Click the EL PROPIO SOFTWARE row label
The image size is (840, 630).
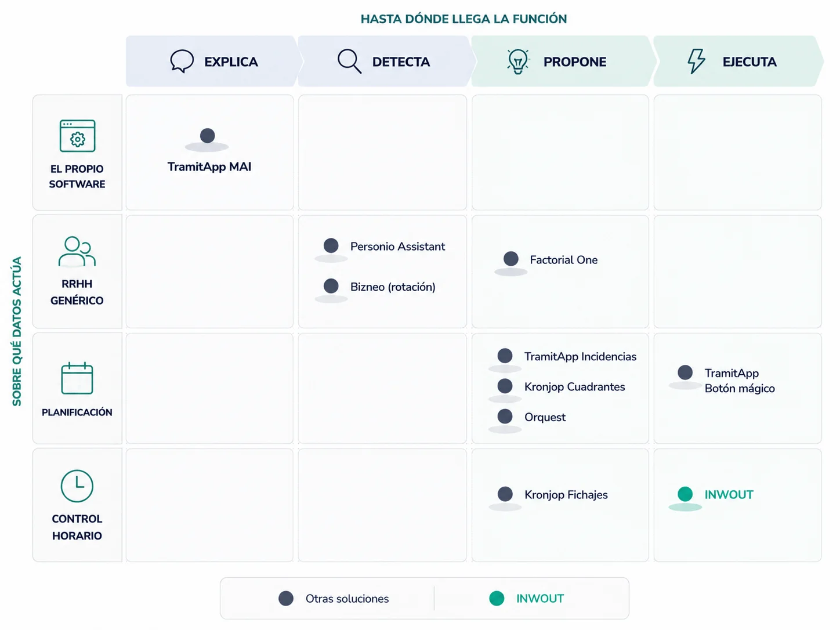pos(77,176)
